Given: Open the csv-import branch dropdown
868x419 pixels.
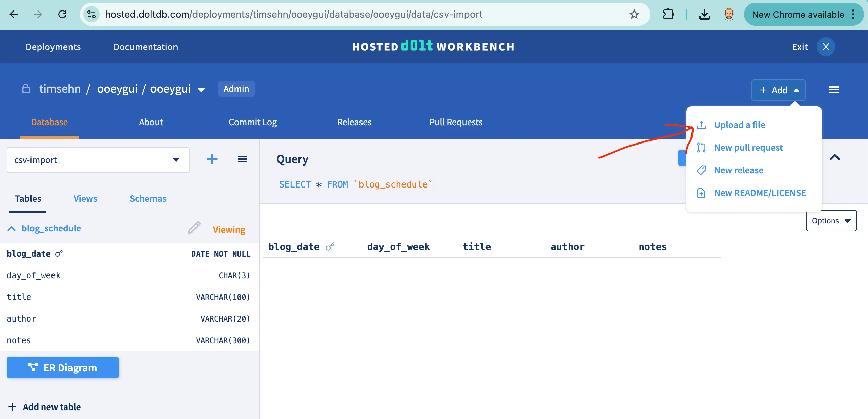Looking at the screenshot, I should coord(98,160).
